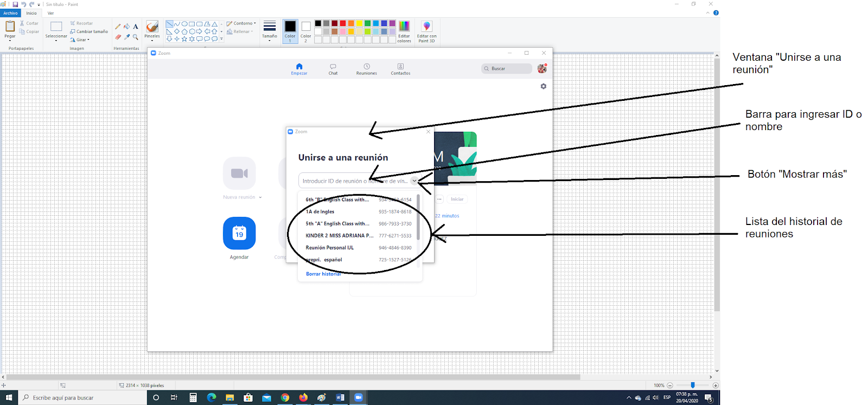Open the Zoom app in the taskbar

(359, 397)
